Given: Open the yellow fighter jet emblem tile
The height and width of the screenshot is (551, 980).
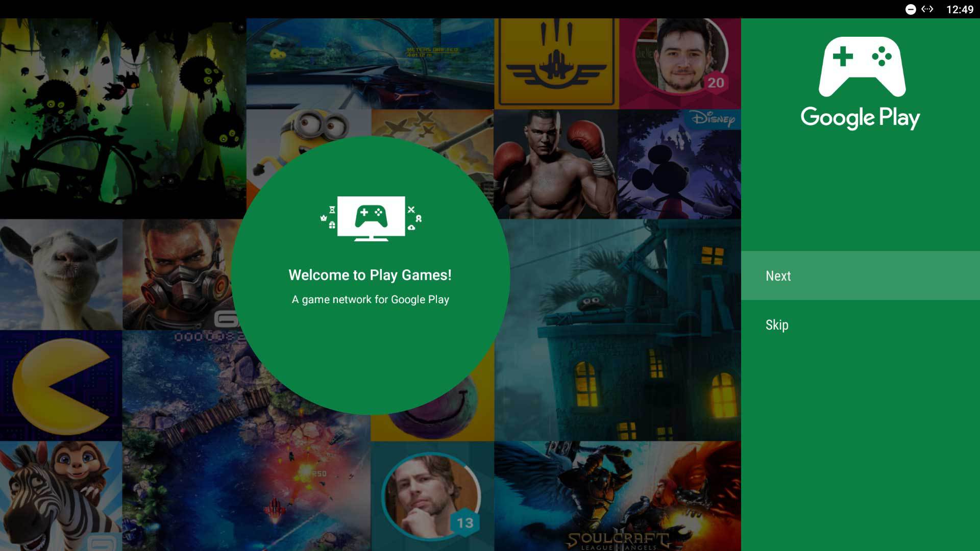Looking at the screenshot, I should point(556,63).
